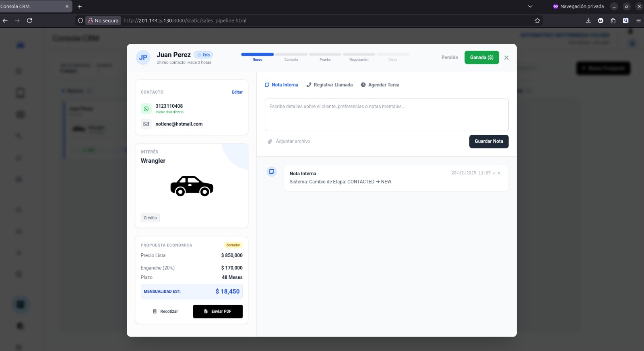
Task: Open the Firefox hamburger menu
Action: (x=638, y=21)
